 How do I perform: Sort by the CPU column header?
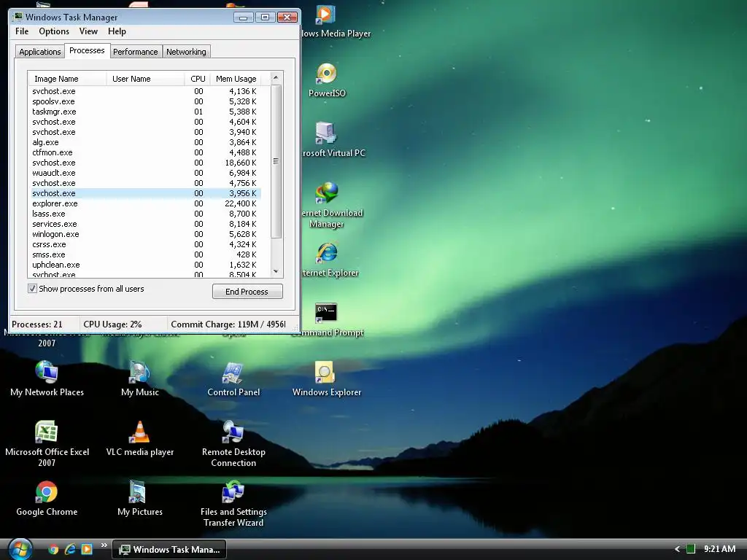(198, 79)
